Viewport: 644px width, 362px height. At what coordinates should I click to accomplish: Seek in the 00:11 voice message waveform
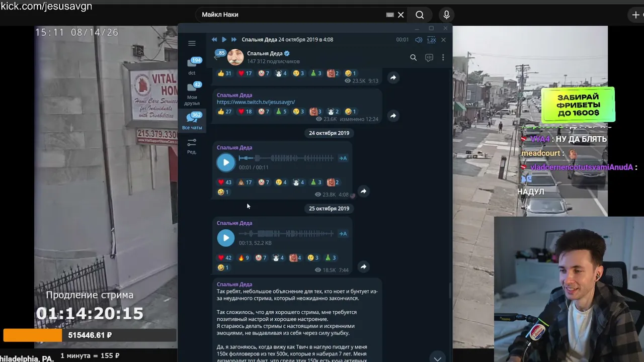coord(286,158)
